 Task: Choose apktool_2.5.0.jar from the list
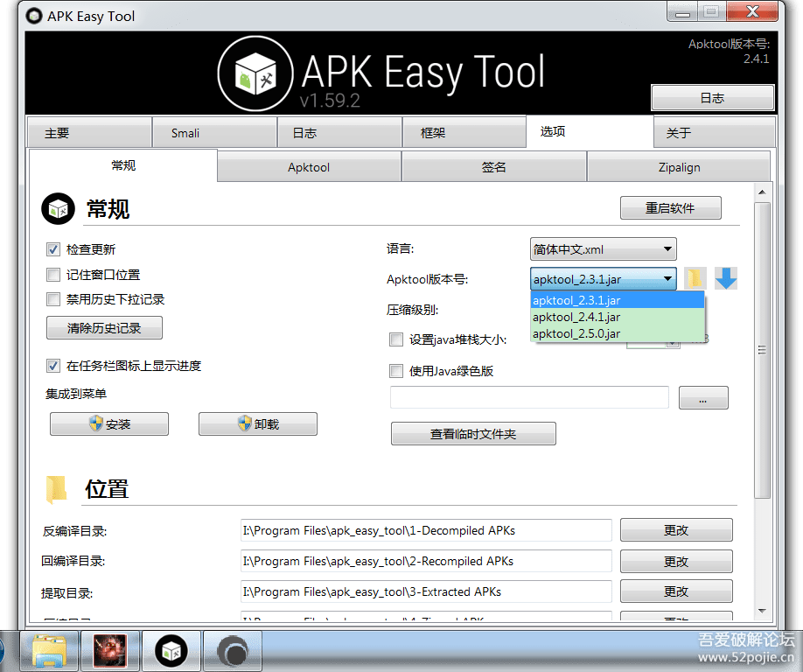coord(618,334)
